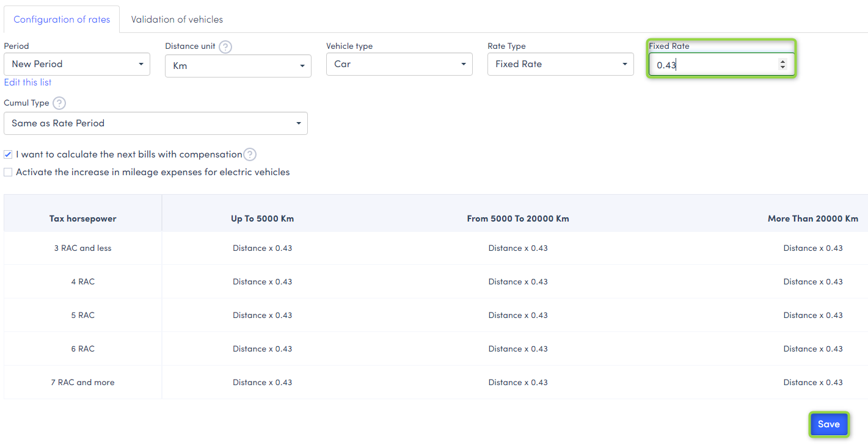The height and width of the screenshot is (448, 868).
Task: Focus the Fixed Rate input field
Action: coord(712,65)
